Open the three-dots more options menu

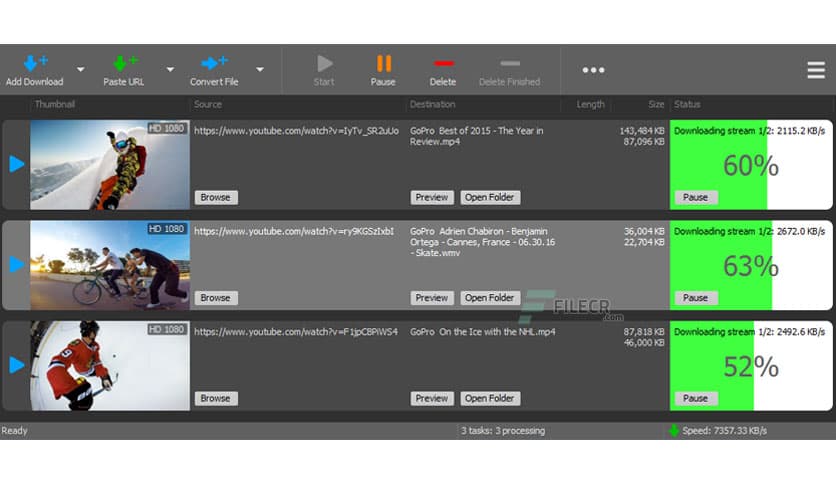pyautogui.click(x=593, y=70)
